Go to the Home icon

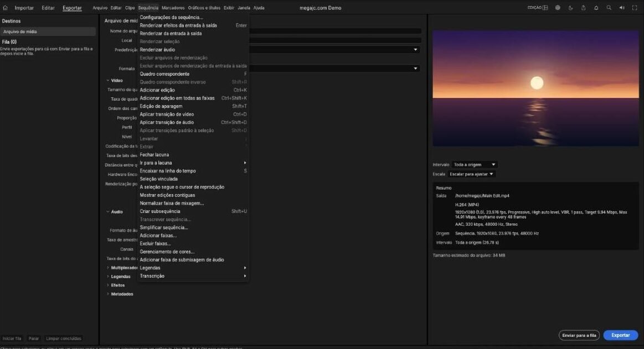click(6, 7)
